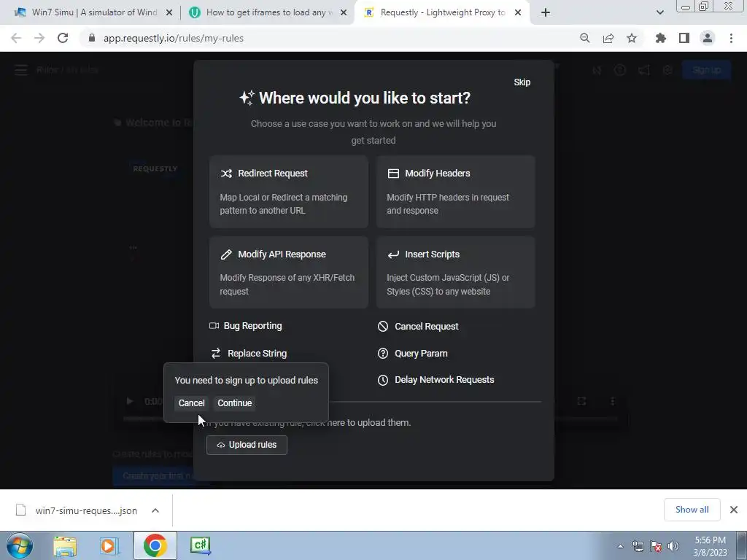Viewport: 747px width, 560px height.
Task: Open the media player taskbar icon
Action: pos(109,546)
